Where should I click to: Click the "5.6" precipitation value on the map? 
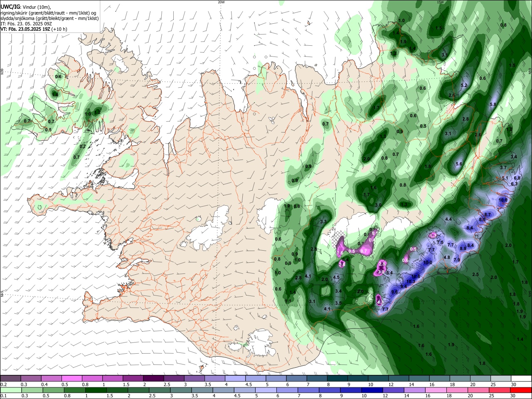point(459,164)
